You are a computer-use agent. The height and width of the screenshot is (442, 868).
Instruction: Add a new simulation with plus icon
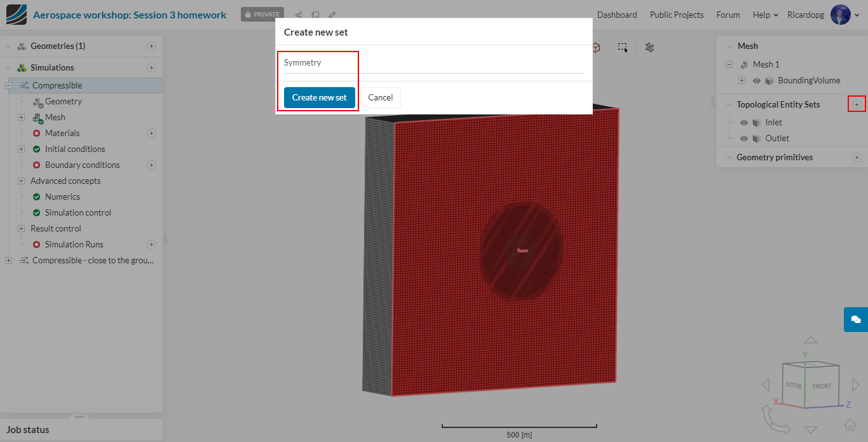[x=151, y=67]
